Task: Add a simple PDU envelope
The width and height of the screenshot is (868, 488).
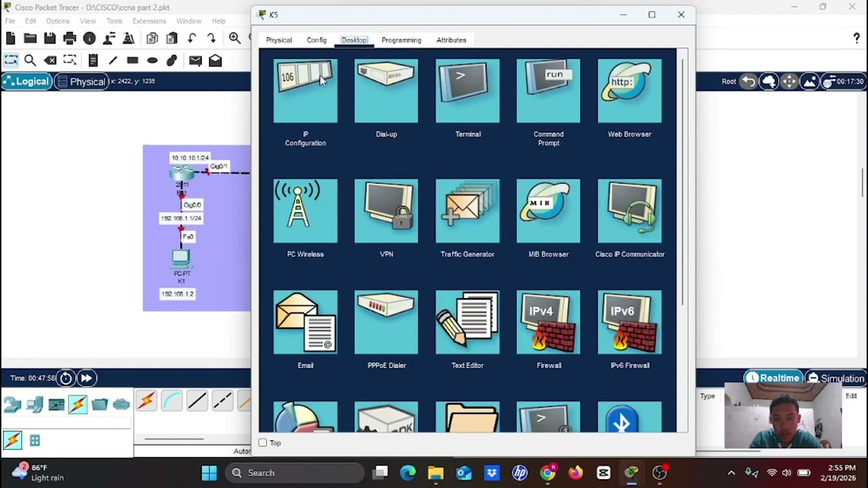Action: (195, 60)
